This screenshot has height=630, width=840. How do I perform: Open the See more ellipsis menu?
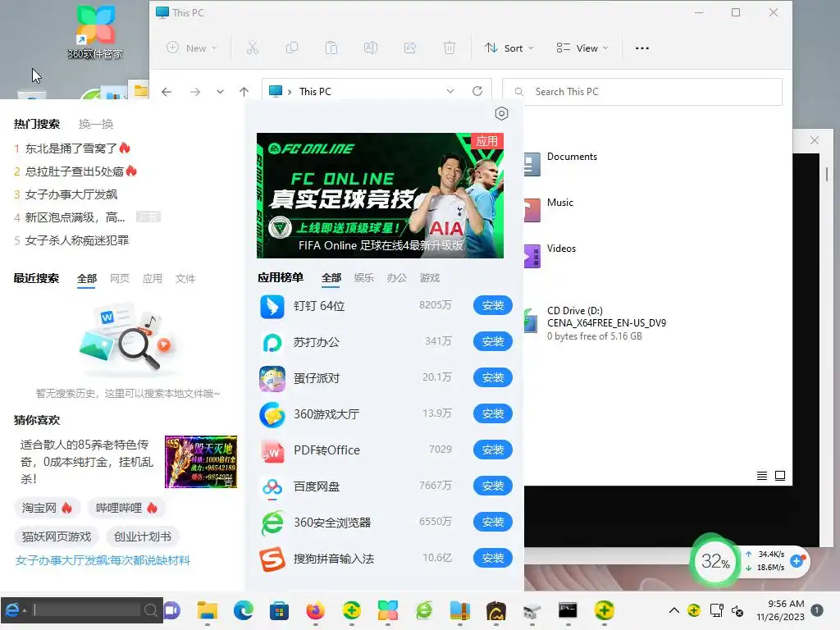pyautogui.click(x=641, y=48)
